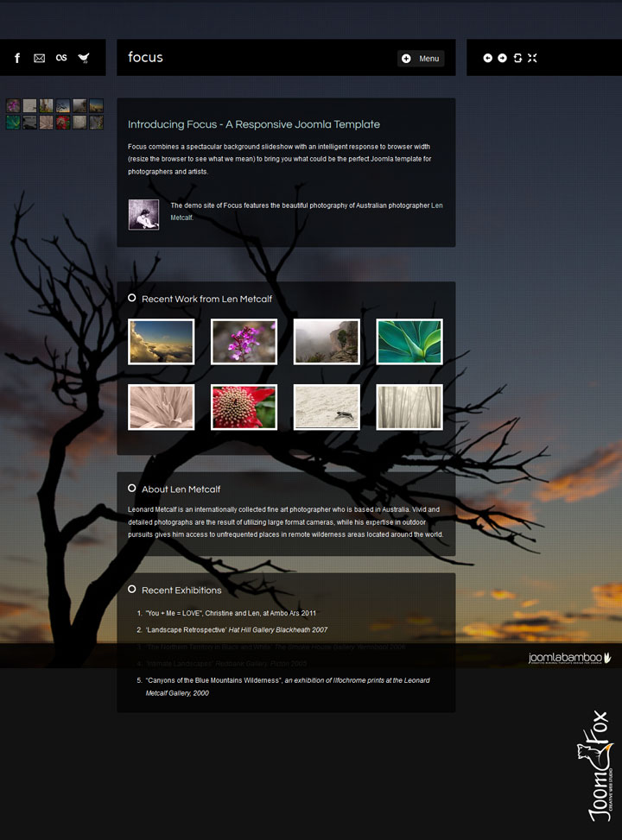
Task: Click the slideshow loop/refresh icon
Action: click(x=517, y=58)
